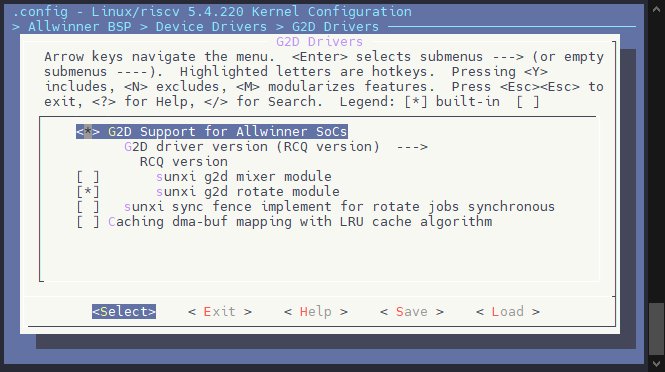This screenshot has height=372, width=665.
Task: Select the G2D driver version (RCQ version) entry
Action: pos(276,147)
